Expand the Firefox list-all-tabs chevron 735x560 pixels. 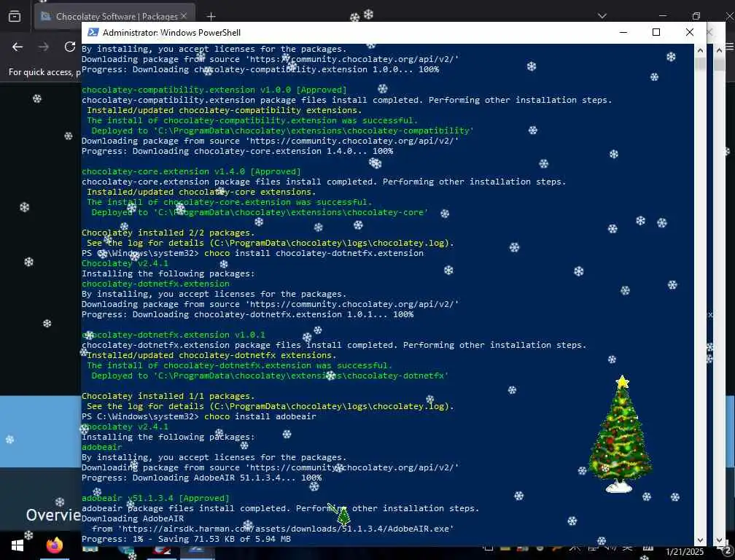(602, 16)
